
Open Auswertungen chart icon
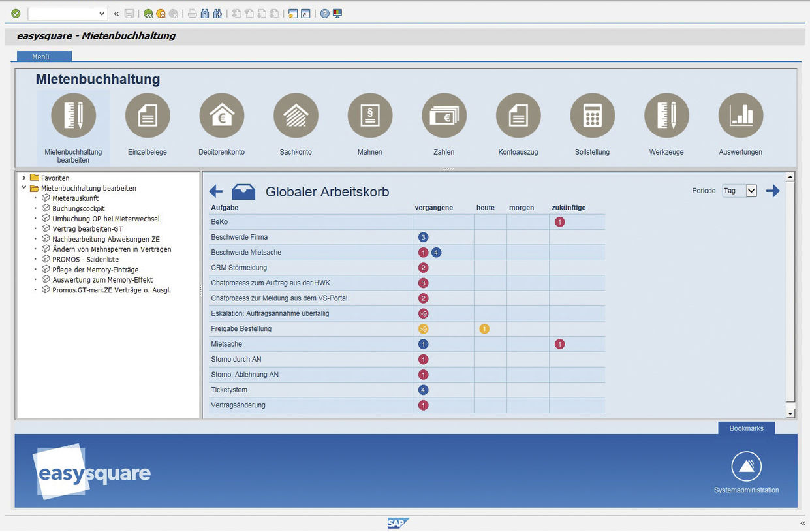740,116
